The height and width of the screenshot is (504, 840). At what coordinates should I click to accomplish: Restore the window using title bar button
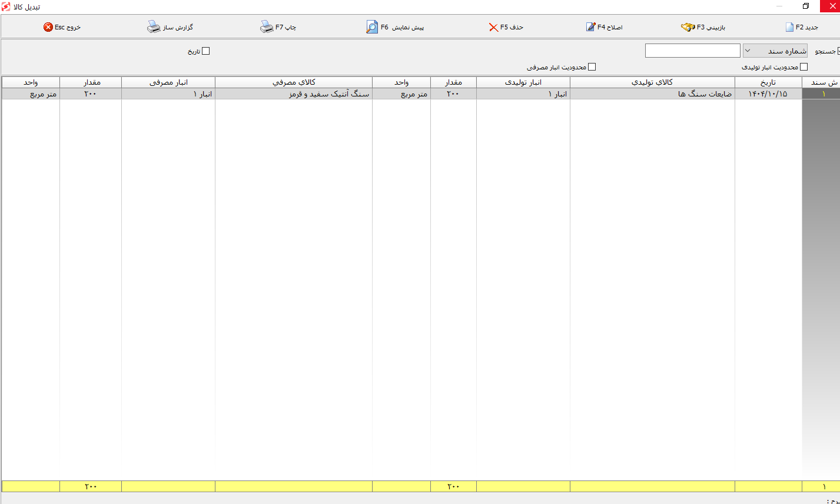pyautogui.click(x=806, y=6)
